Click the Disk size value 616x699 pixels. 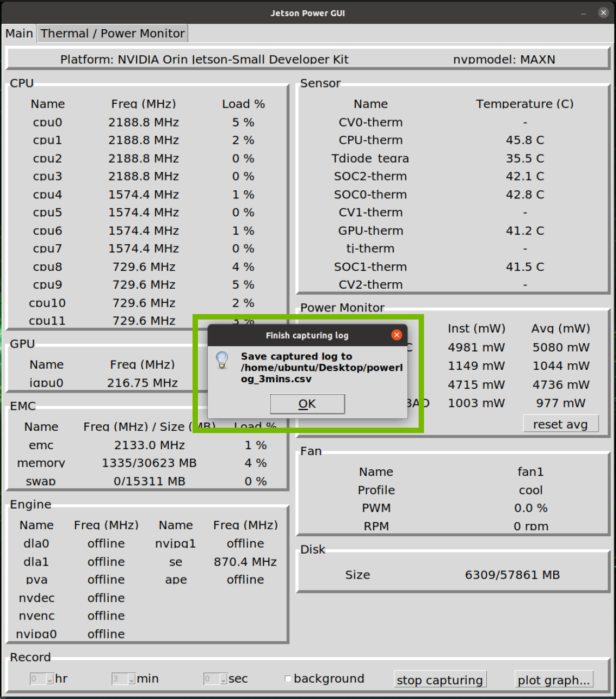click(x=512, y=575)
